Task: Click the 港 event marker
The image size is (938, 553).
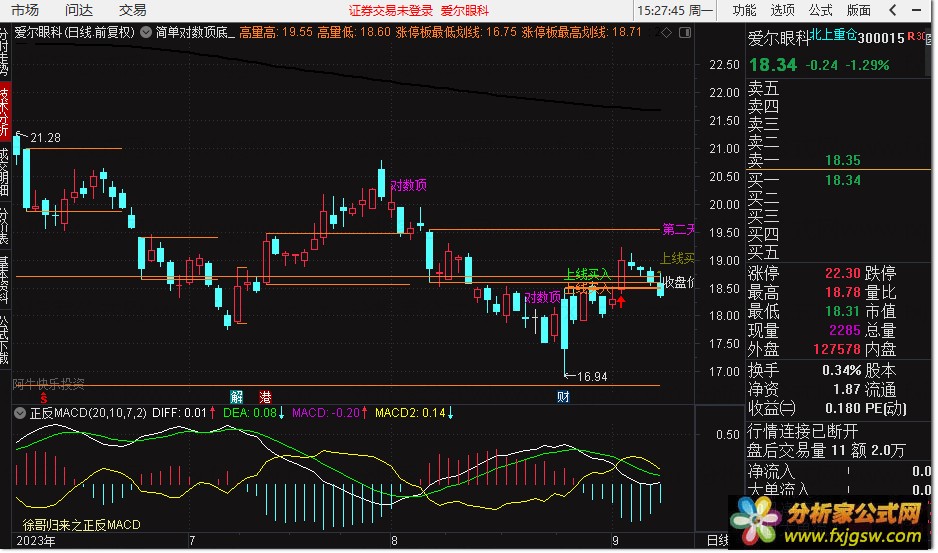Action: 265,397
